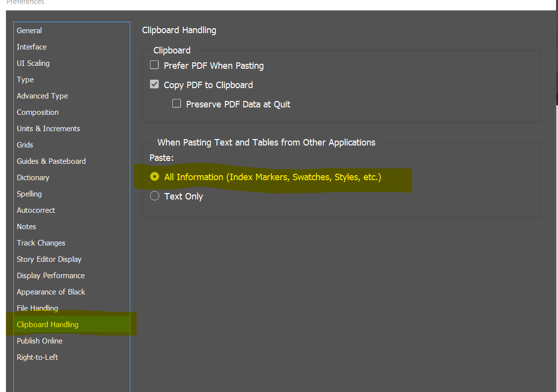The width and height of the screenshot is (558, 392).
Task: Select All Information paste option
Action: pyautogui.click(x=154, y=176)
